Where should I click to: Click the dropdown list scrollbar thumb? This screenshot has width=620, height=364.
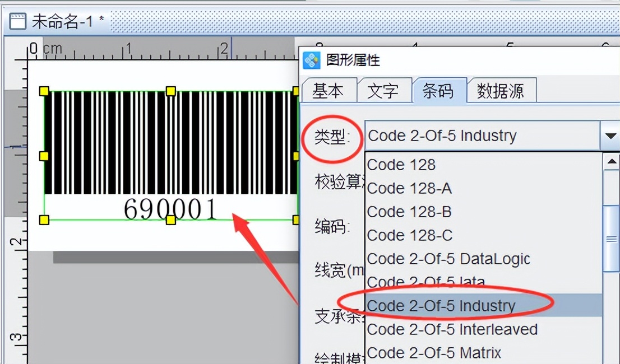[610, 238]
